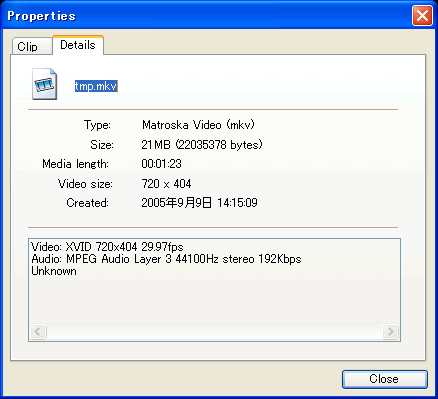Click the horizontal scrollbar track in the info box
Screen dimensions: 438x399
[214, 332]
